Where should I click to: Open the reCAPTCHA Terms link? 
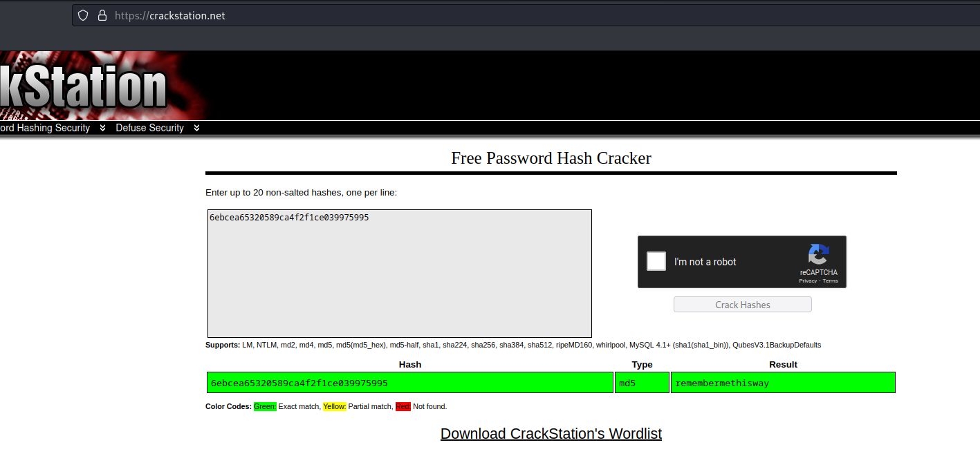pyautogui.click(x=830, y=281)
